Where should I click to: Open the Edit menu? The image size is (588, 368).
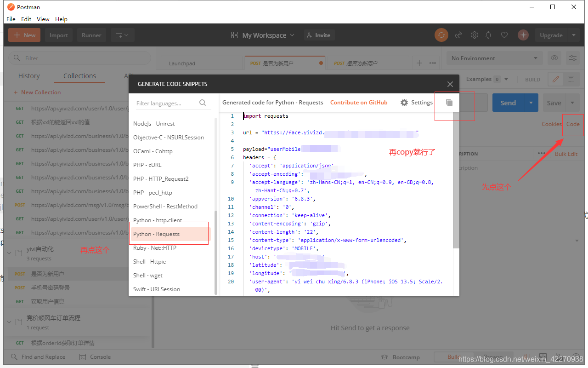click(x=26, y=19)
